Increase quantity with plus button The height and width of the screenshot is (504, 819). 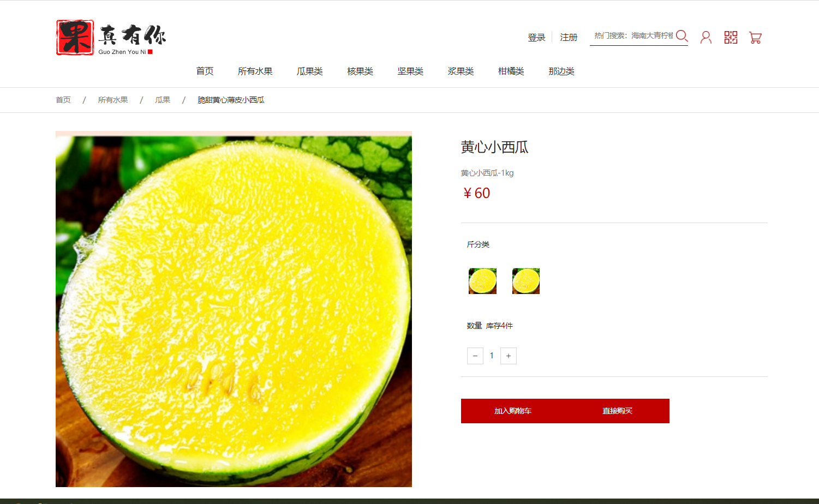(509, 356)
